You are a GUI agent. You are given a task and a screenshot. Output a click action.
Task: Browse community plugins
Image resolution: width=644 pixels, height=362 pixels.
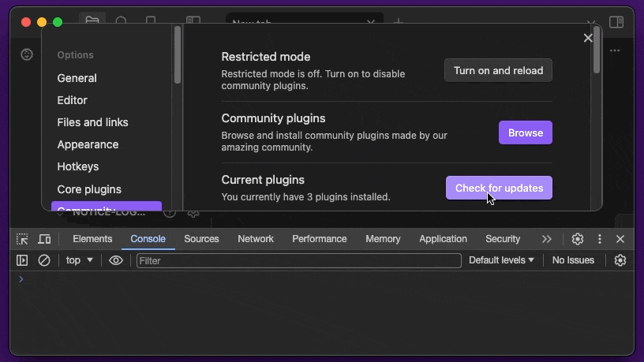[526, 132]
